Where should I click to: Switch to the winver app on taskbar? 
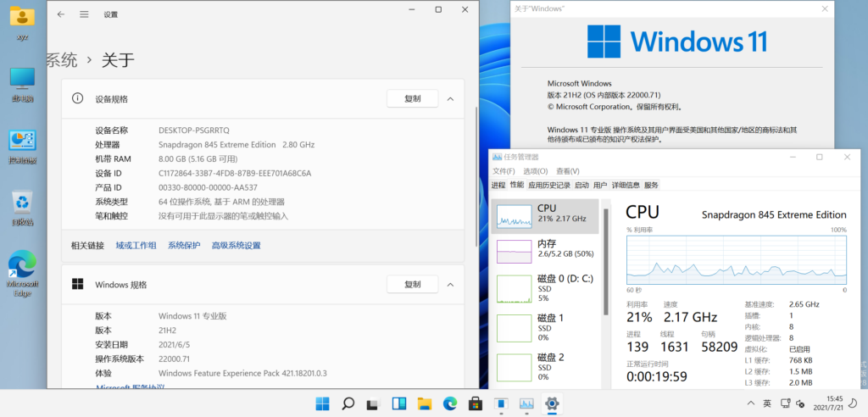[501, 403]
